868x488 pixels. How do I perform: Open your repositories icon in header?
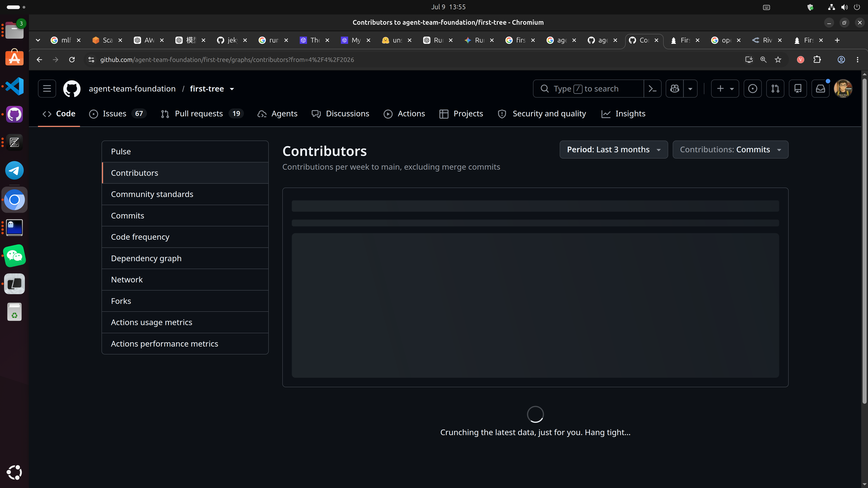pos(797,89)
